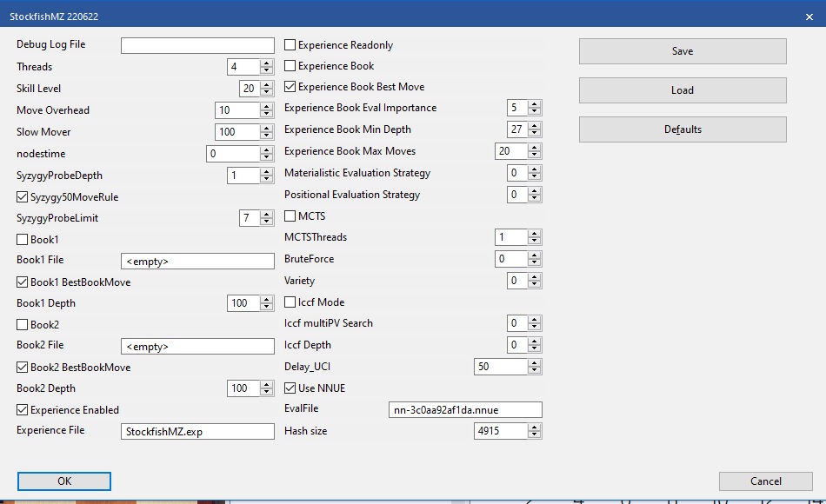Screen dimensions: 826x504
Task: Toggle the Experience Readonly checkbox
Action: [290, 45]
